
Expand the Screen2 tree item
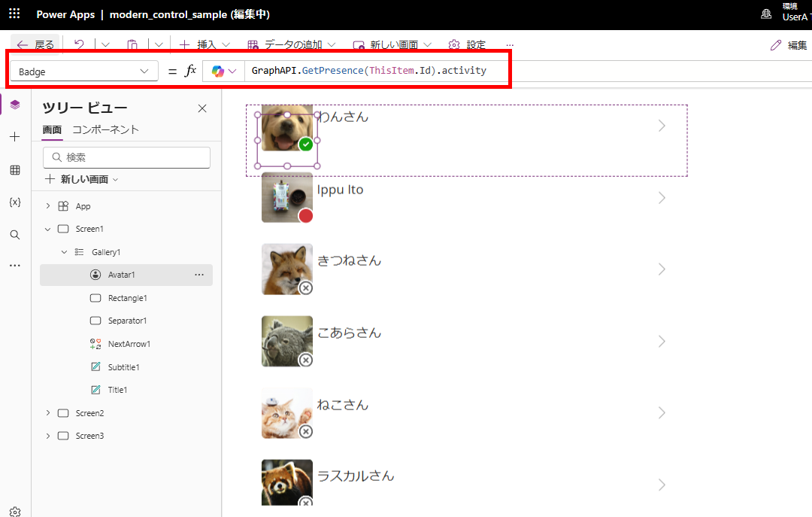47,412
